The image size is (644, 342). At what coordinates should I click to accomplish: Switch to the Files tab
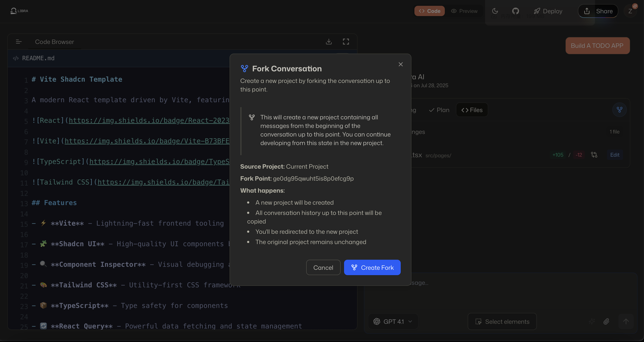[x=472, y=110]
